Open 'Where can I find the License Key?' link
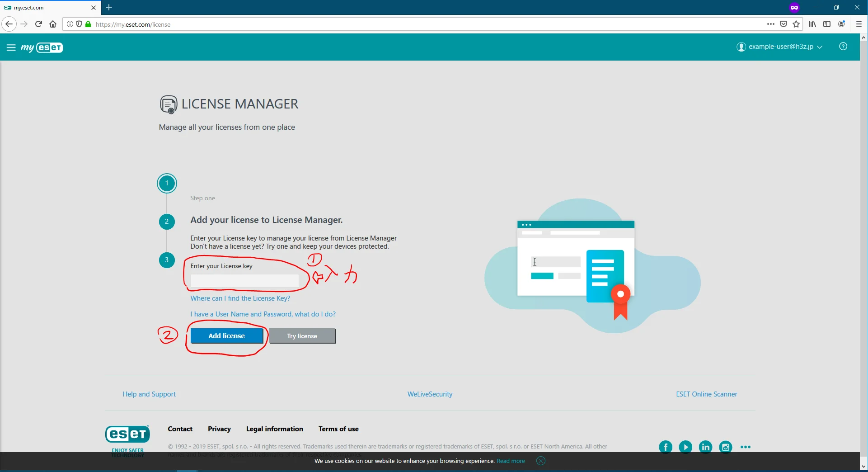This screenshot has height=472, width=868. tap(240, 298)
